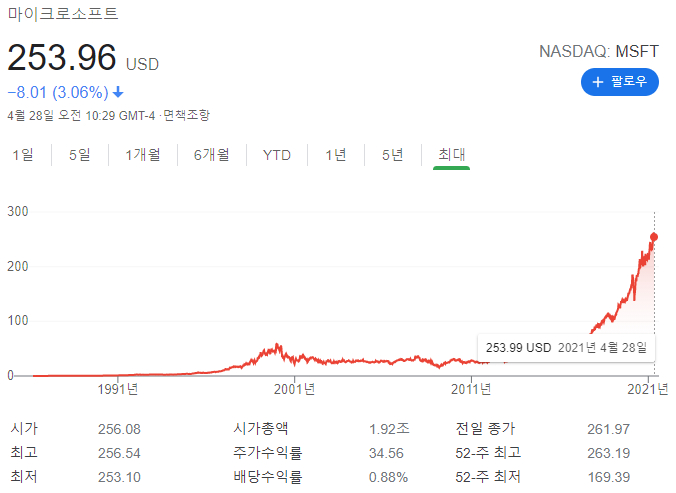
Task: Click the blue down arrow price change icon
Action: [118, 92]
